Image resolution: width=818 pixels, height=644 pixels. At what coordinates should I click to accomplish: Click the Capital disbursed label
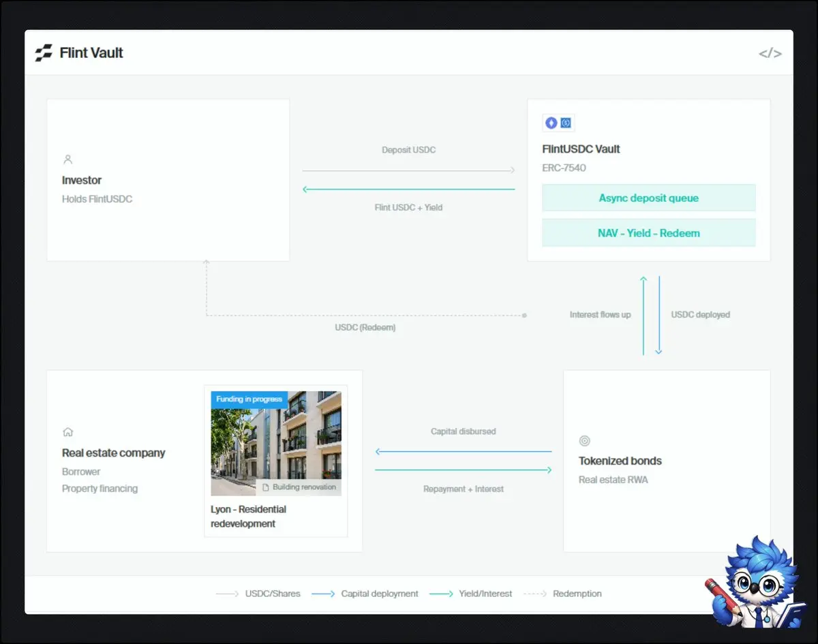464,431
